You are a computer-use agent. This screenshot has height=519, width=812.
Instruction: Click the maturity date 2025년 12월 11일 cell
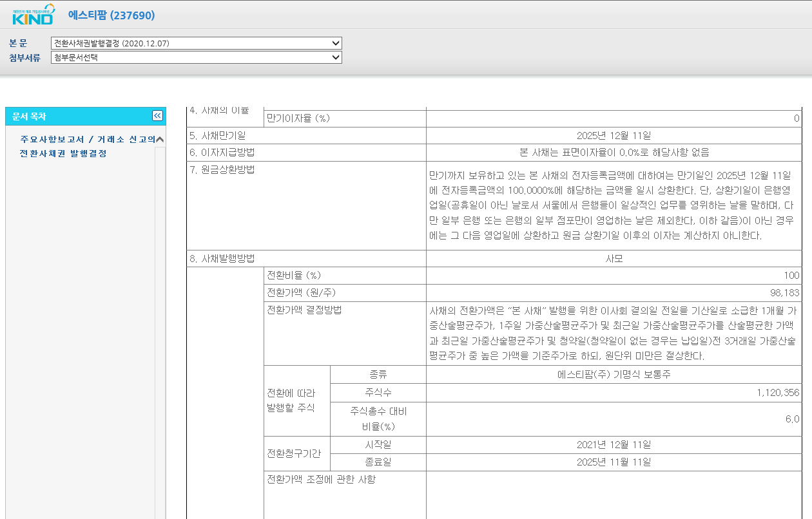(614, 135)
